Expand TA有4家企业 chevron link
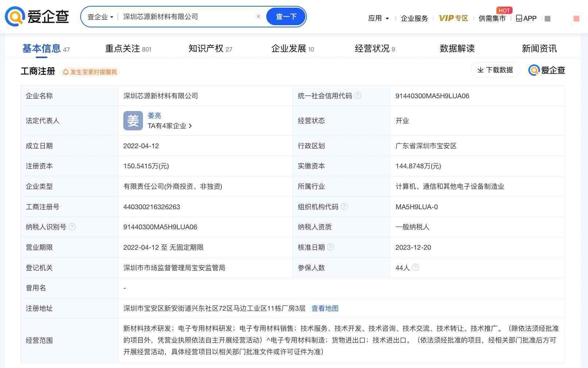Viewport: 588px width, 368px height. coord(170,126)
